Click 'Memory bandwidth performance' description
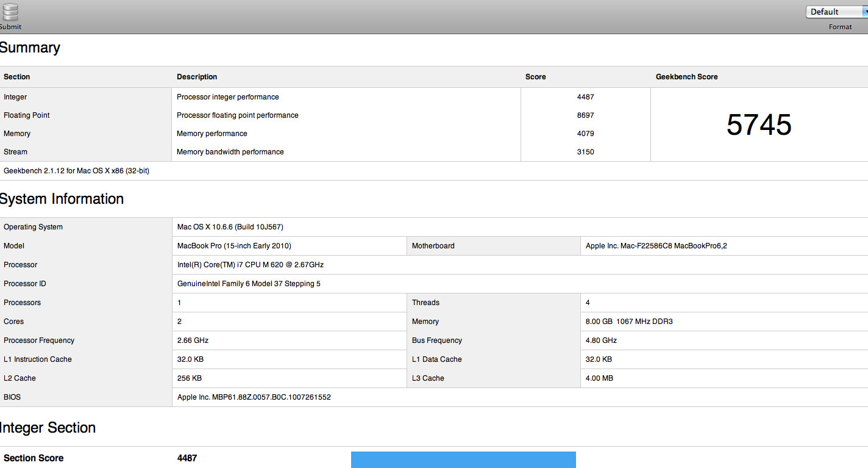 [230, 152]
